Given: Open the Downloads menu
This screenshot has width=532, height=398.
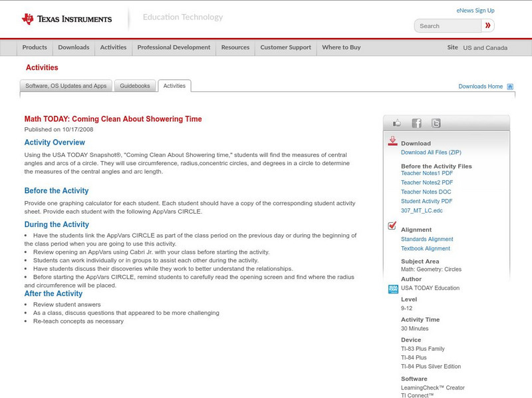Looking at the screenshot, I should pos(74,47).
